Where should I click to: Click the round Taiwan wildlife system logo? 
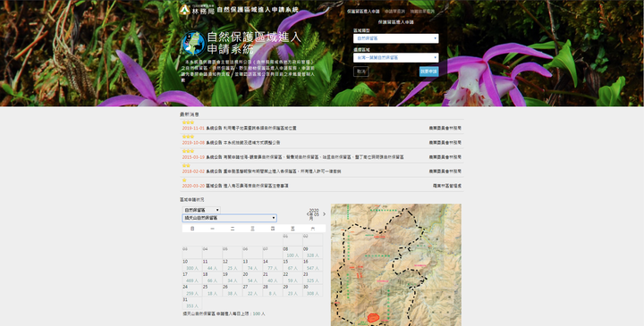click(193, 43)
